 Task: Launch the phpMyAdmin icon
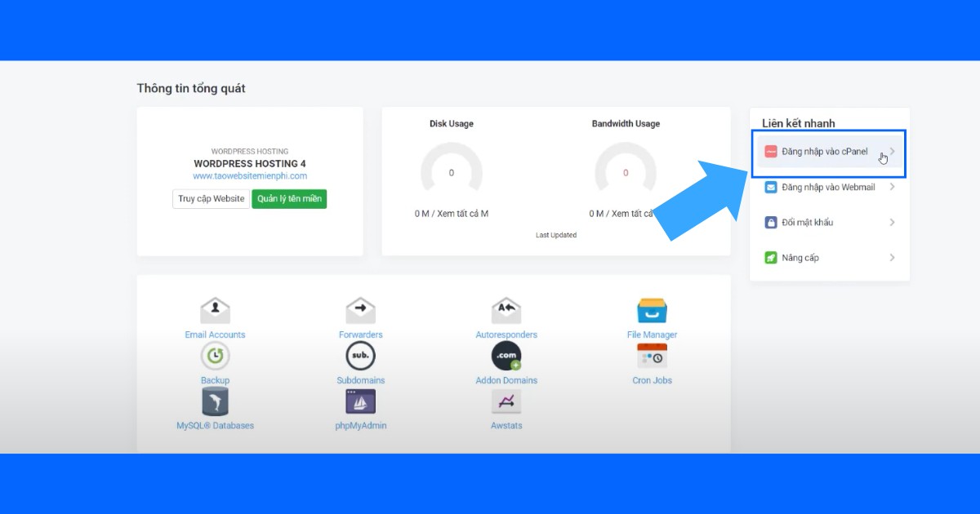tap(360, 401)
